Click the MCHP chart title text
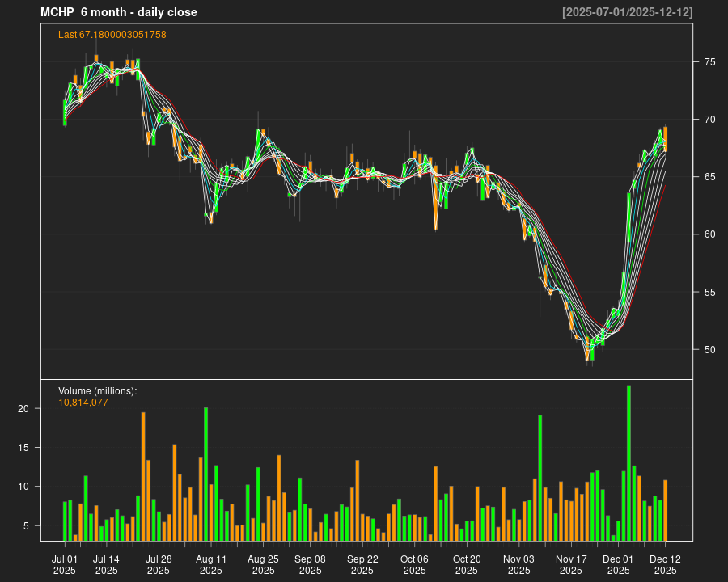 click(119, 12)
